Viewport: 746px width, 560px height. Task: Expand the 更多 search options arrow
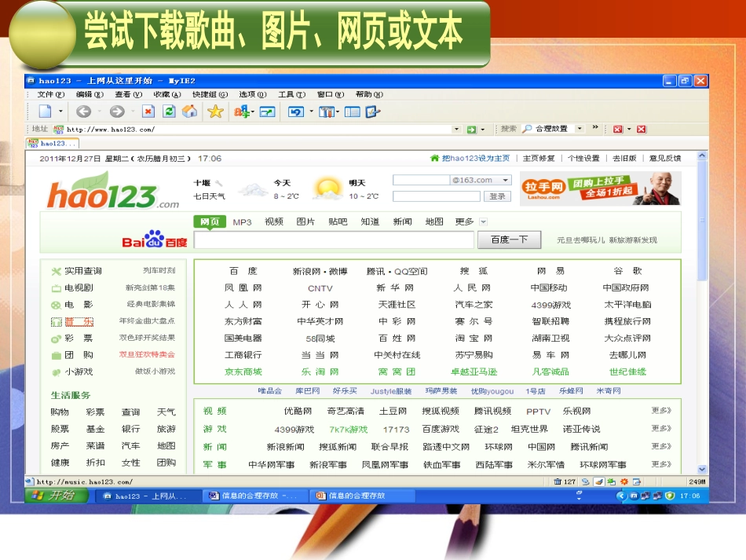[x=484, y=221]
